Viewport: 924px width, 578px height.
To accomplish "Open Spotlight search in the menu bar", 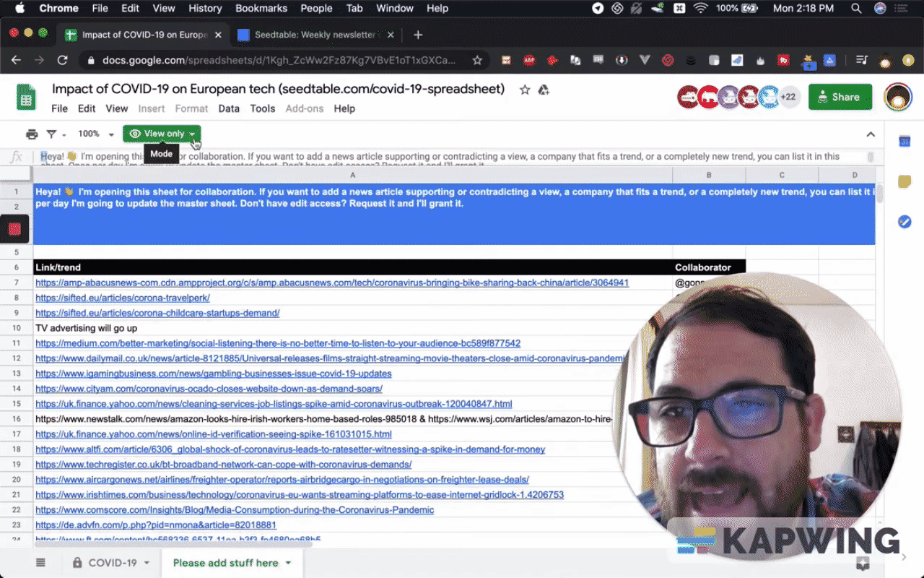I will (x=856, y=9).
